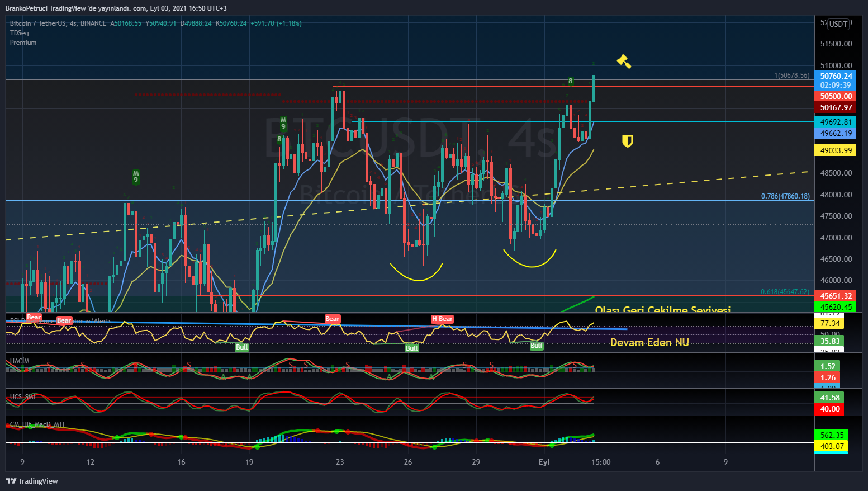Click the CM_Ult_MacD_MTF indicator label

click(38, 424)
